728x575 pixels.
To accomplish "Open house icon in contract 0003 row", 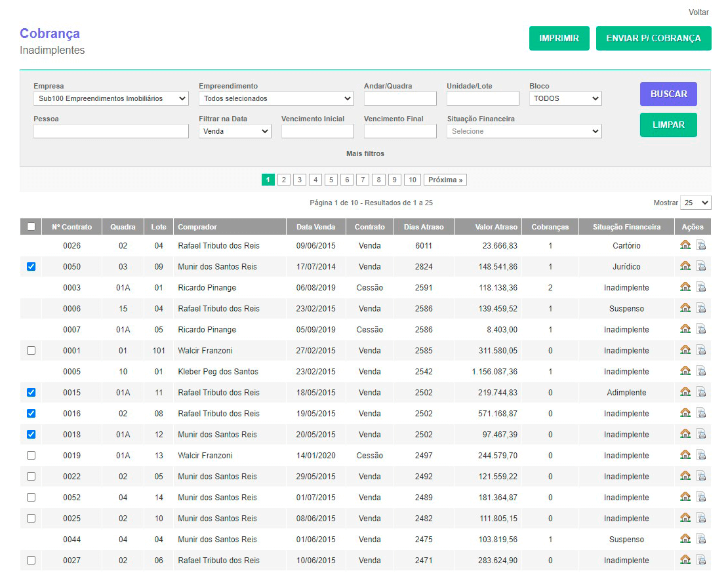I will pos(685,288).
